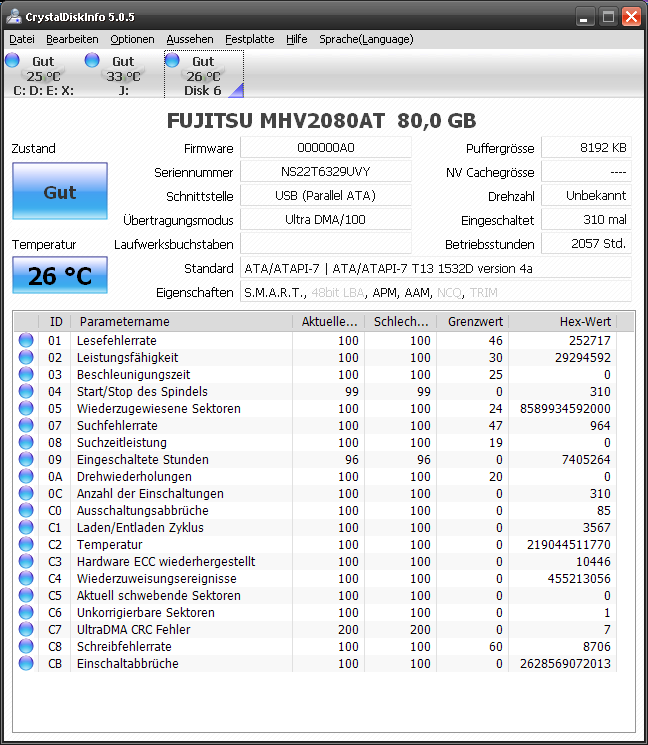Click status orb of Ausschaltungsabbrüche row
This screenshot has height=745, width=648.
point(26,510)
